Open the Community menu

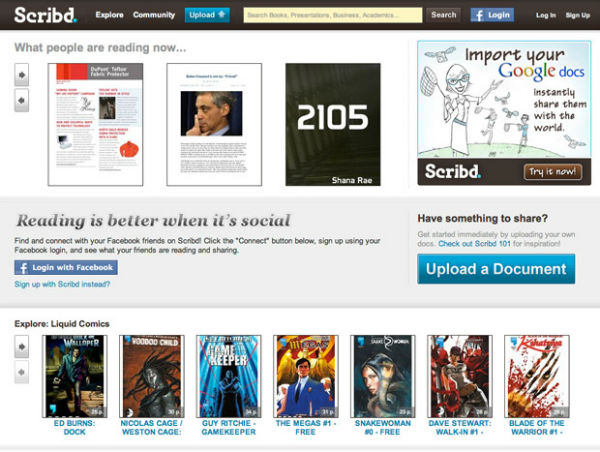(x=154, y=15)
